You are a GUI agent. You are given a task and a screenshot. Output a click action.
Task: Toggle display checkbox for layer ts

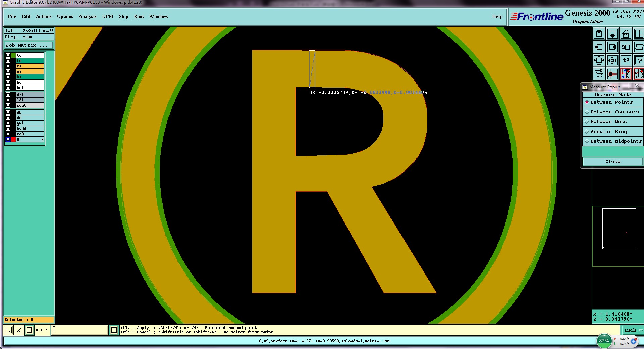click(x=8, y=61)
